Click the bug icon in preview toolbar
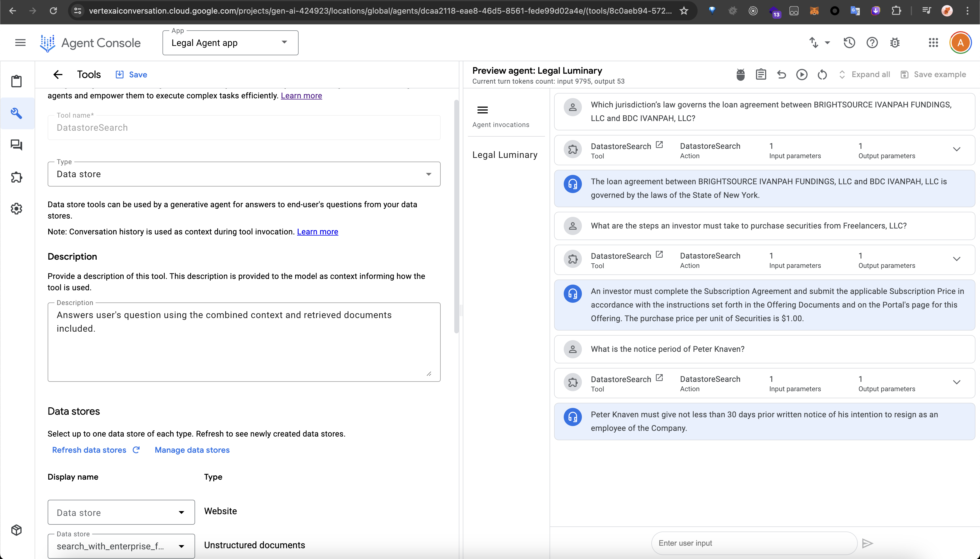The width and height of the screenshot is (980, 559). 740,75
